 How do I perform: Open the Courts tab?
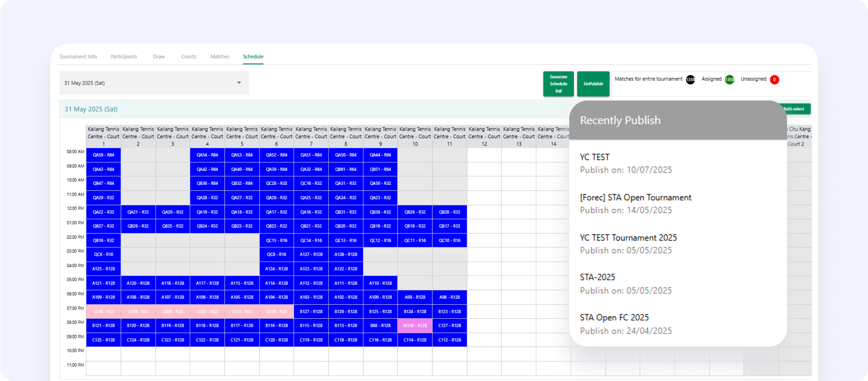[x=189, y=56]
